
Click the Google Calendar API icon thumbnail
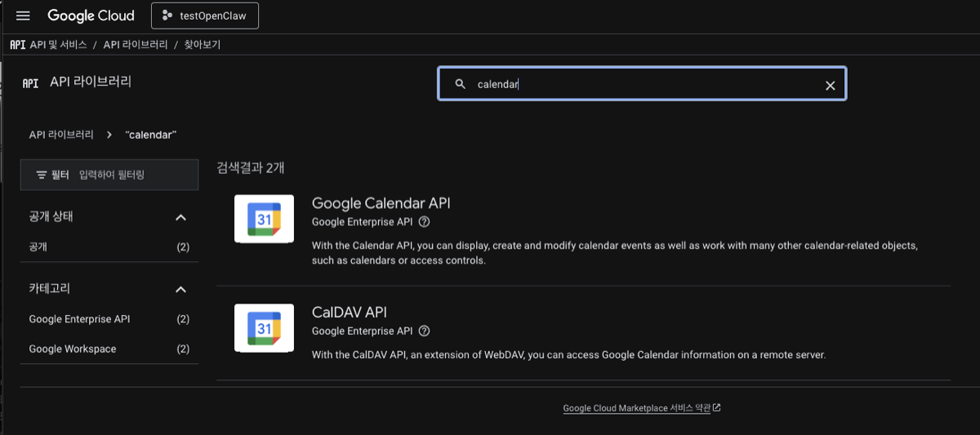264,219
